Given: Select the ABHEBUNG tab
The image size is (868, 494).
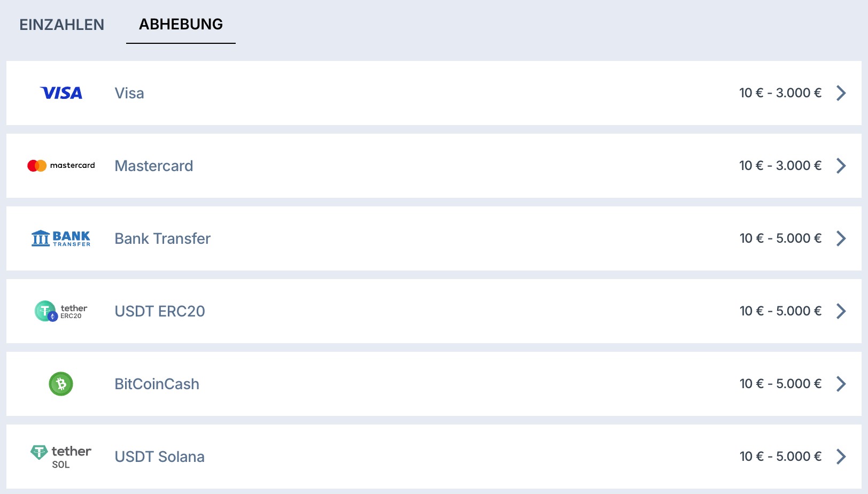Looking at the screenshot, I should (181, 25).
